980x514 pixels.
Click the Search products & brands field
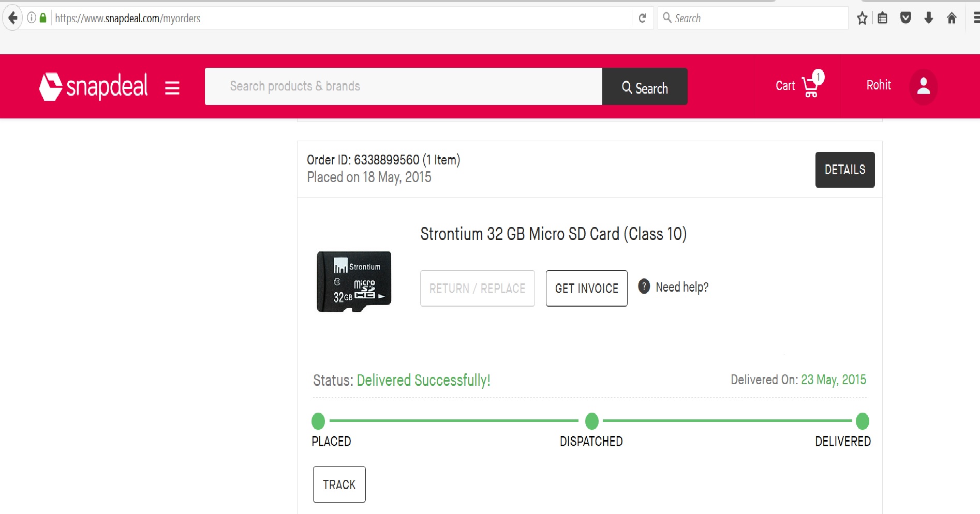(403, 86)
